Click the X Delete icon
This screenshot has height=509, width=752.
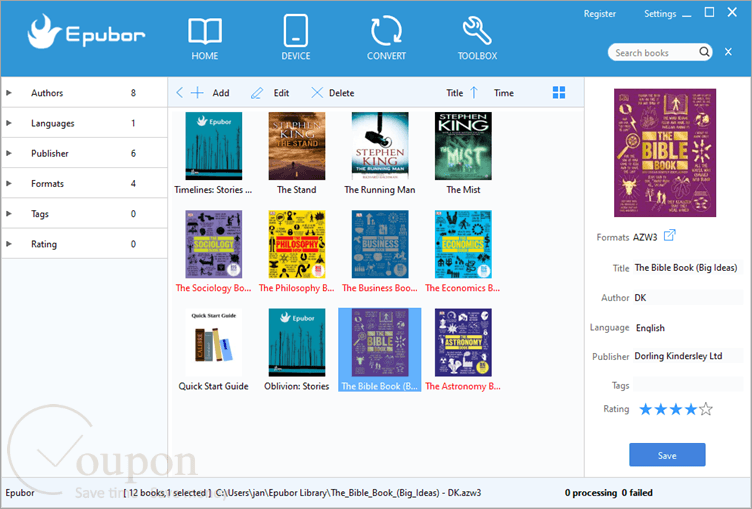point(317,93)
